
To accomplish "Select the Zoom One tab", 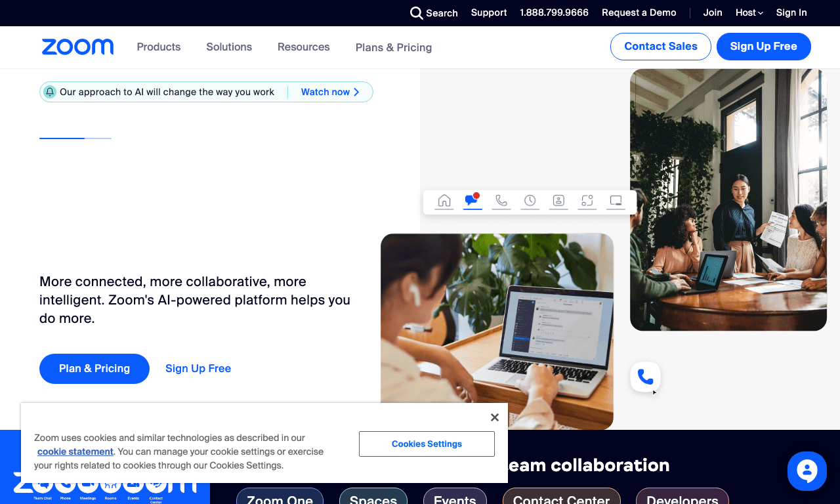I will (x=280, y=496).
